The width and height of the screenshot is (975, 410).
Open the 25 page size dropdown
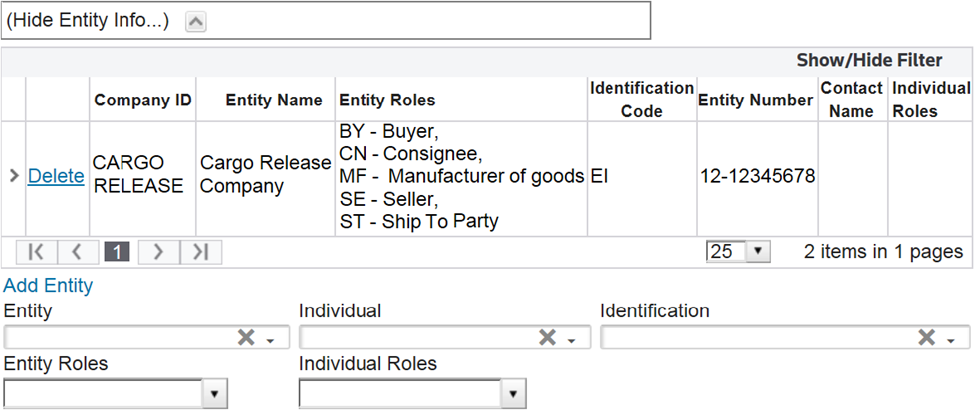point(759,252)
